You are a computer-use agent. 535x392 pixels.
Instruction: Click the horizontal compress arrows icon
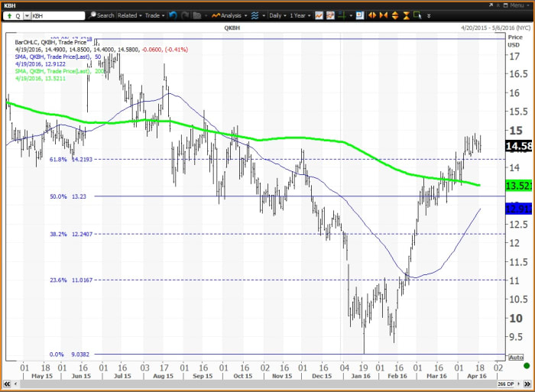click(x=384, y=15)
